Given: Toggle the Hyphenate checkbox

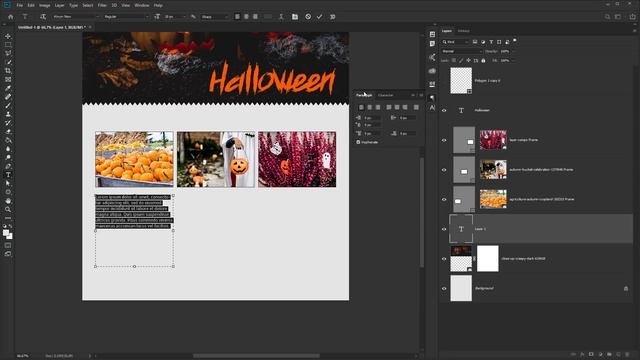Looking at the screenshot, I should [358, 142].
